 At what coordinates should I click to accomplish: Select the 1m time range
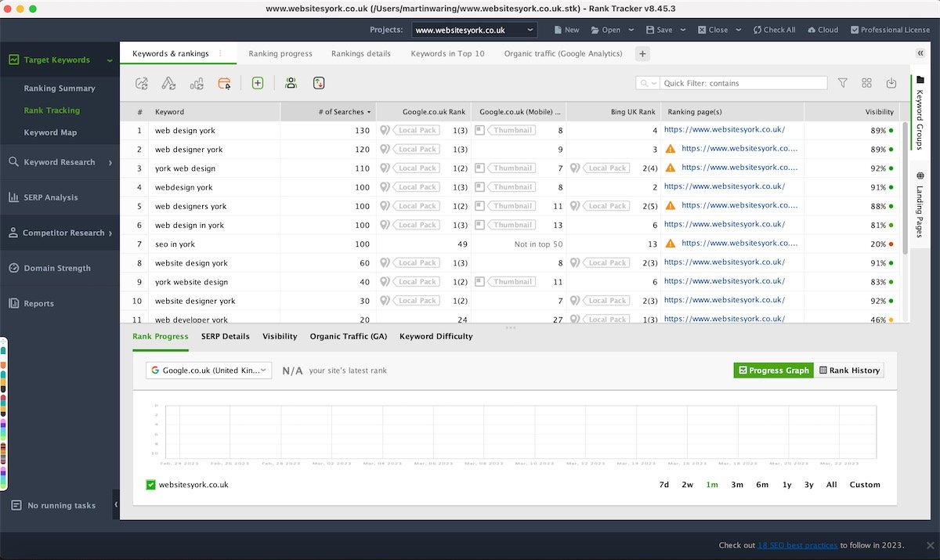[712, 485]
